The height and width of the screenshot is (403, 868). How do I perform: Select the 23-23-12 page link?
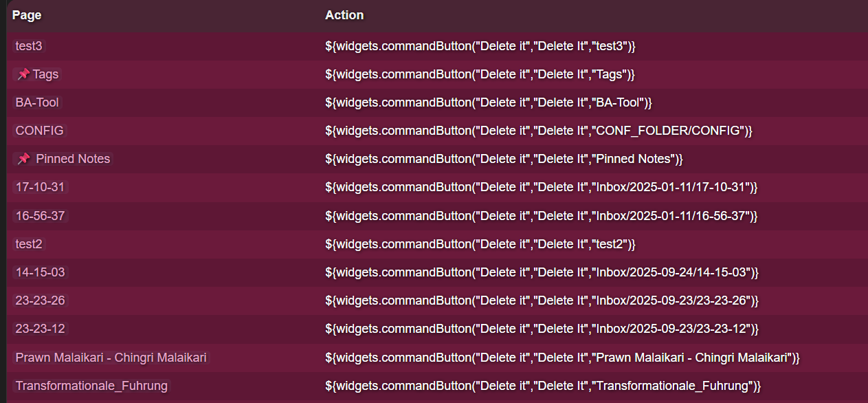pos(40,329)
